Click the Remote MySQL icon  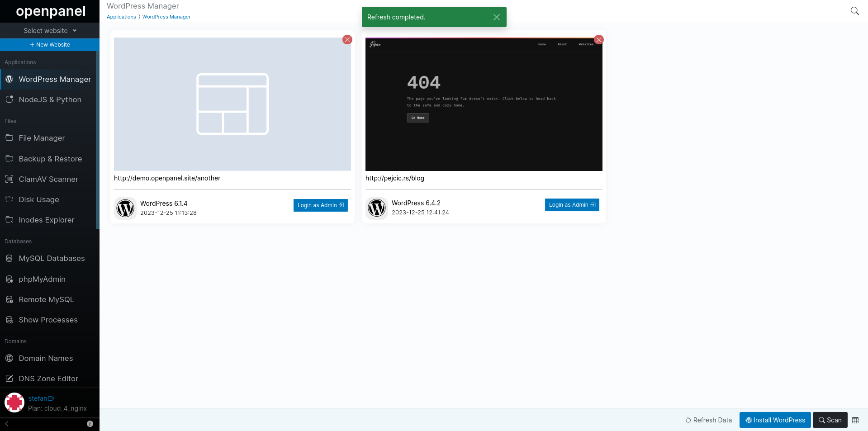9,299
